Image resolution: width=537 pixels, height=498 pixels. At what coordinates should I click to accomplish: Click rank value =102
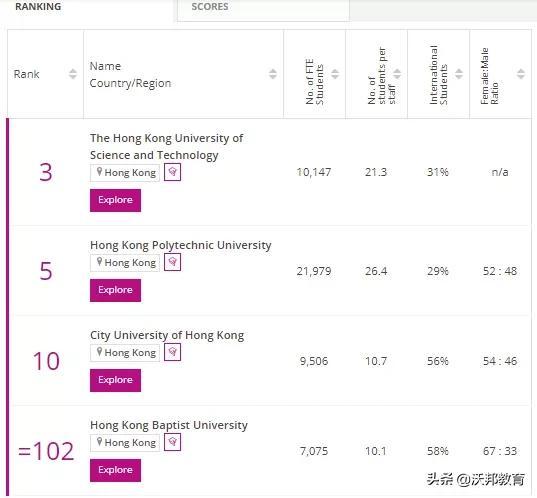point(46,451)
